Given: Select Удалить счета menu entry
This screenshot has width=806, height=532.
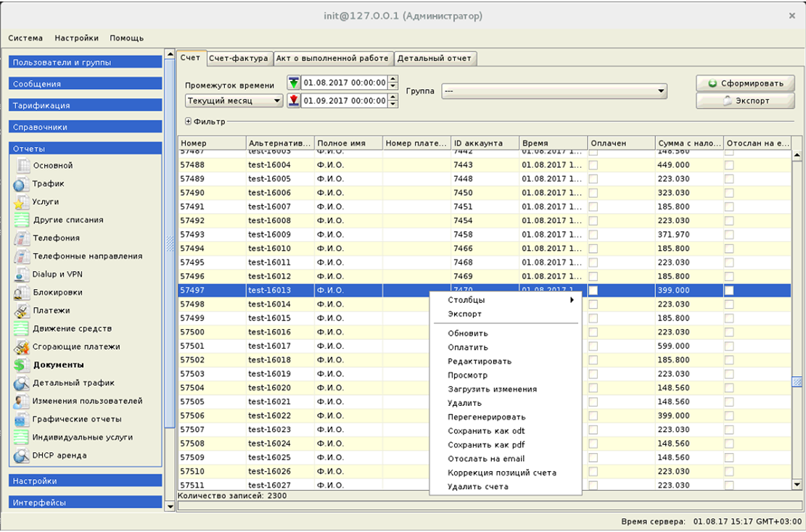Looking at the screenshot, I should click(x=506, y=487).
